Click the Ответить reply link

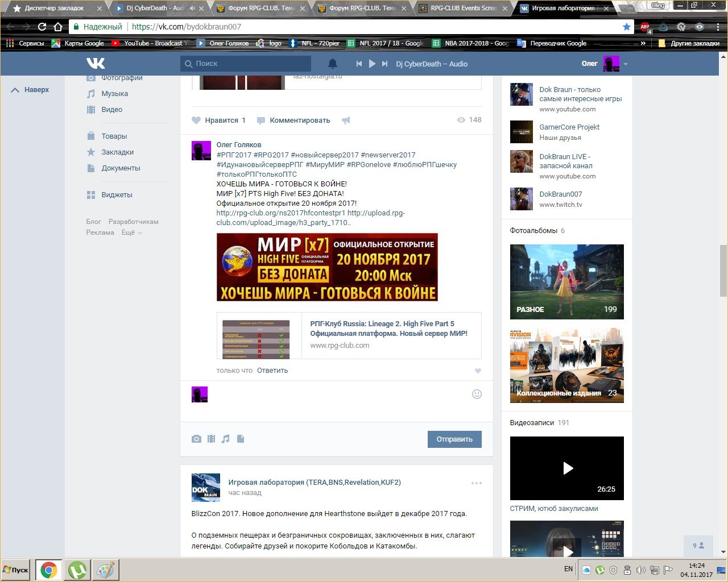coord(272,371)
